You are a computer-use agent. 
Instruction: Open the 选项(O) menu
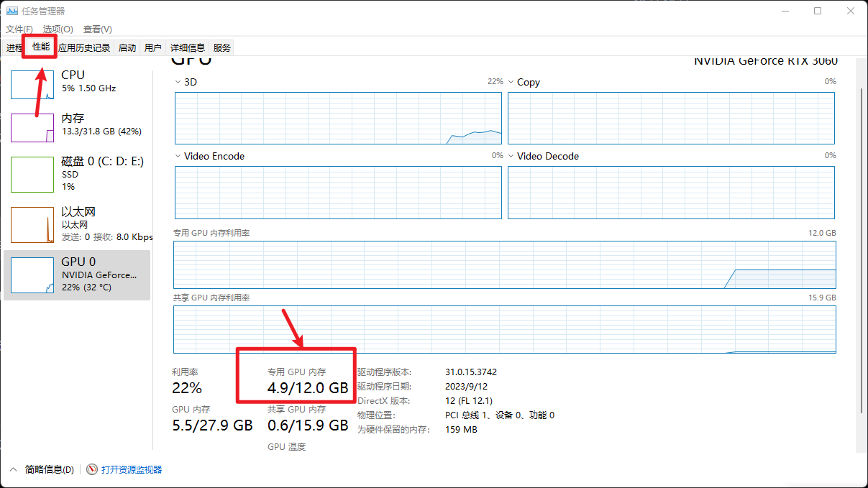tap(58, 29)
